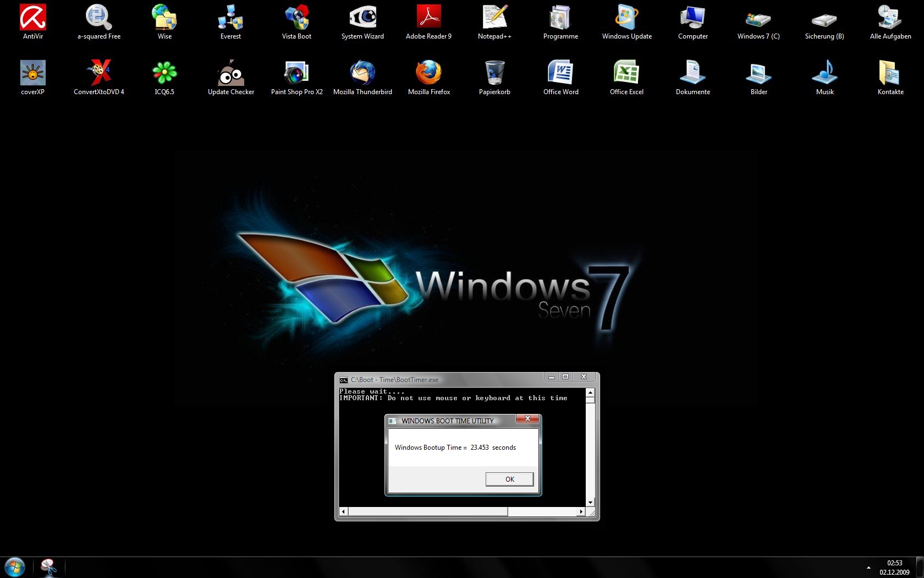Click console vertical scrollbar up arrow
This screenshot has height=578, width=924.
tap(590, 392)
